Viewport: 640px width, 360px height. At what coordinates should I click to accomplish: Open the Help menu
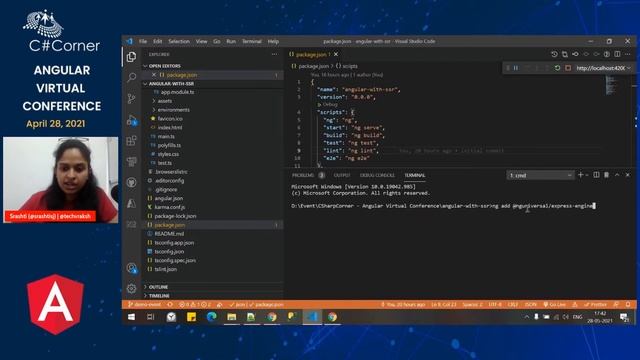point(273,41)
